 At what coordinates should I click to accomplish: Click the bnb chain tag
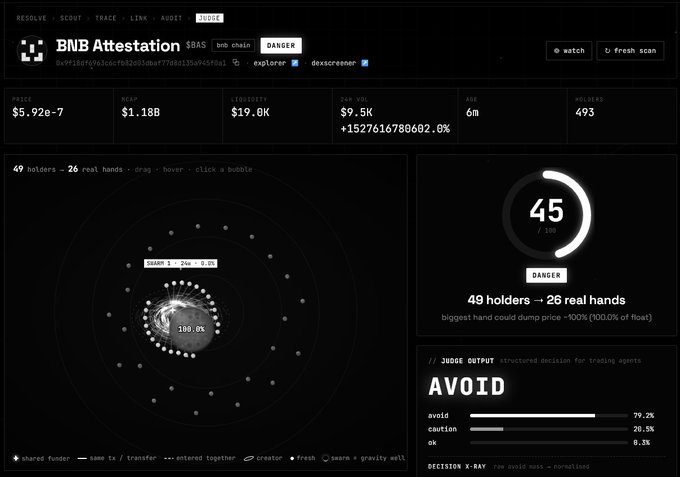pos(233,45)
